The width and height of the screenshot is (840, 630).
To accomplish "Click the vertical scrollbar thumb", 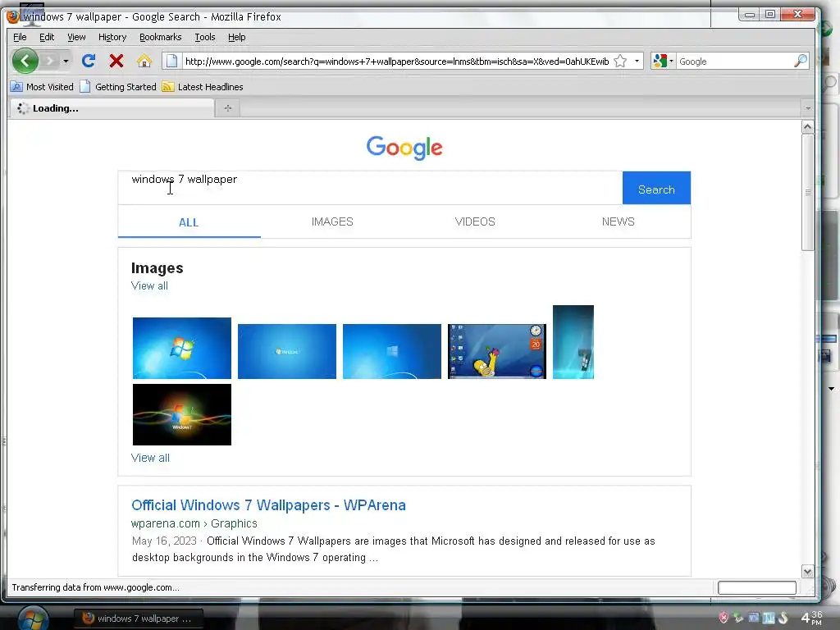I will click(808, 192).
